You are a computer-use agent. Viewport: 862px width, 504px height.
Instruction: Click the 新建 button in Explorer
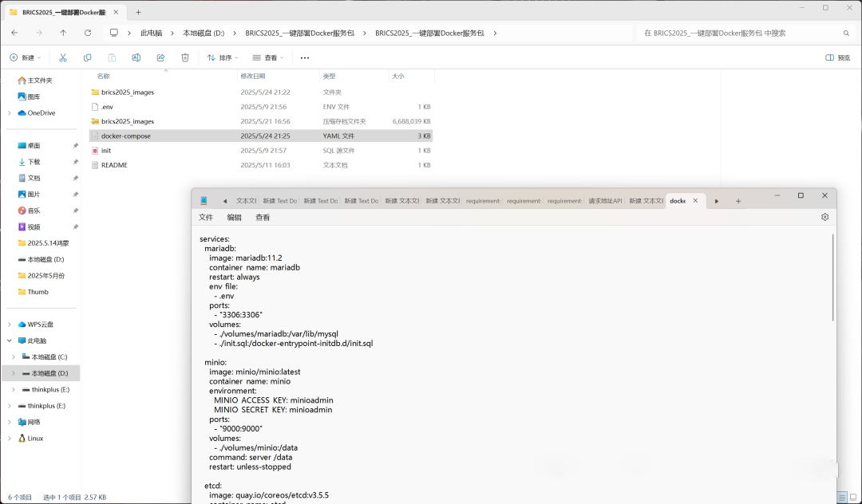point(25,57)
